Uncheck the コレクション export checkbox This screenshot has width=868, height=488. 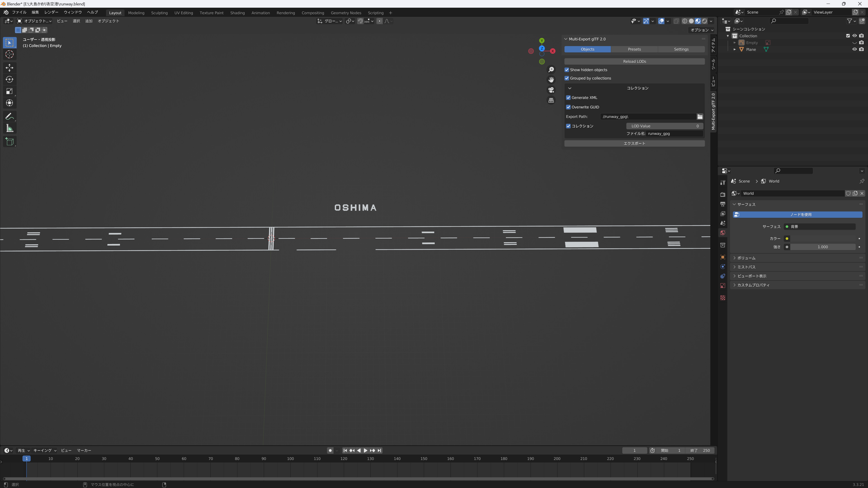(568, 126)
